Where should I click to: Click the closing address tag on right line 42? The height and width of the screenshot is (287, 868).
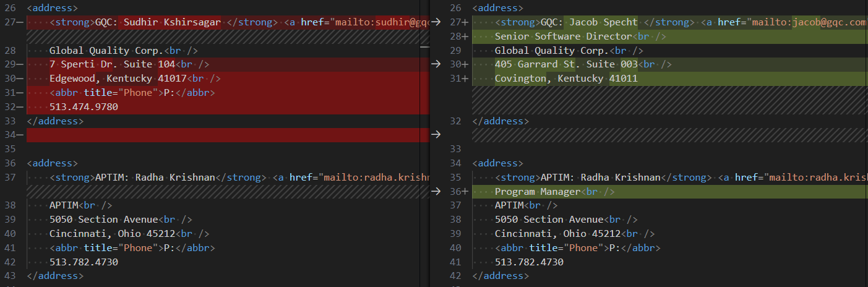click(501, 276)
